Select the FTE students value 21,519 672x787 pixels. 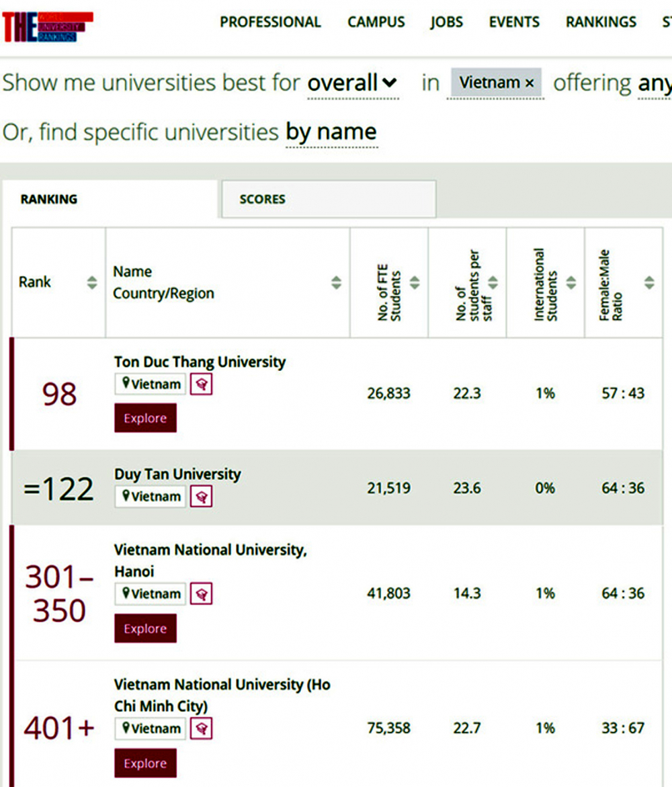click(x=389, y=488)
